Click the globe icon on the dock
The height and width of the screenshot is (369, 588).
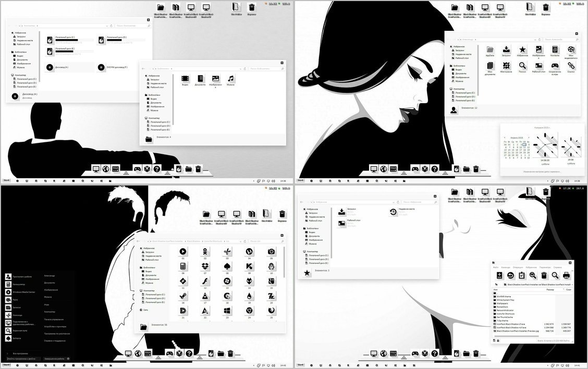click(105, 168)
